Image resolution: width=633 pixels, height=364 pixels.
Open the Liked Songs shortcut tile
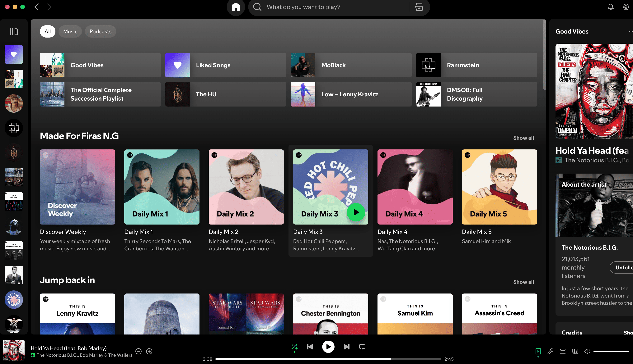coord(226,65)
